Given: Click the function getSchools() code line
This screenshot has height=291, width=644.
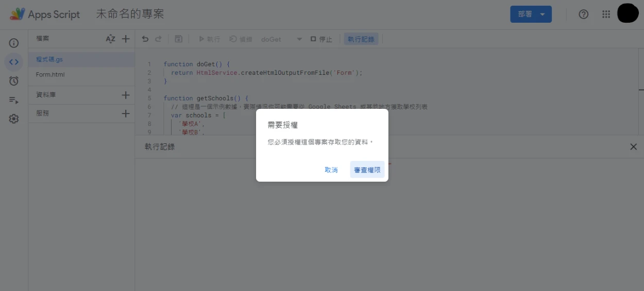Looking at the screenshot, I should pyautogui.click(x=206, y=98).
